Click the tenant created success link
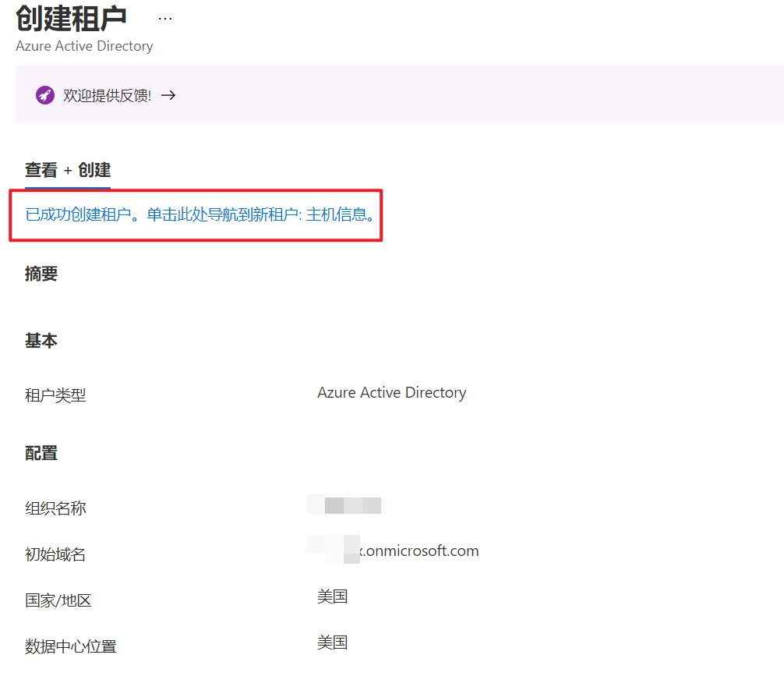784x676 pixels. pos(201,214)
